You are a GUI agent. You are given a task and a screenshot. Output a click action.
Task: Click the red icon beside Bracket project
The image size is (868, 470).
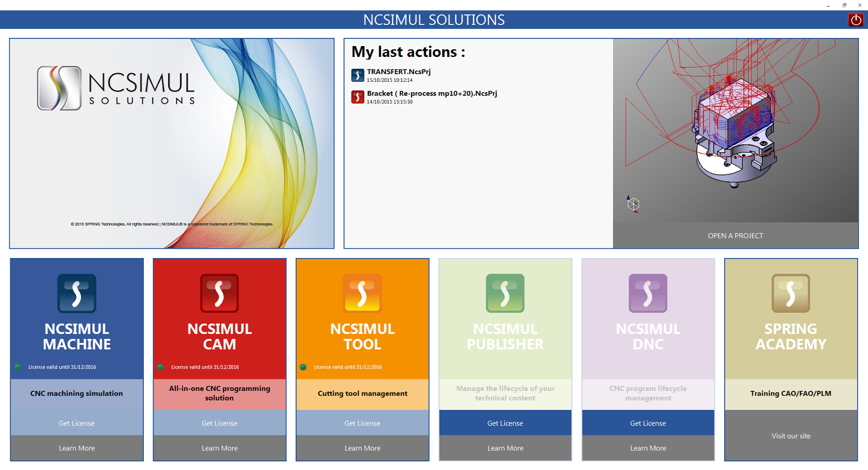click(x=358, y=97)
